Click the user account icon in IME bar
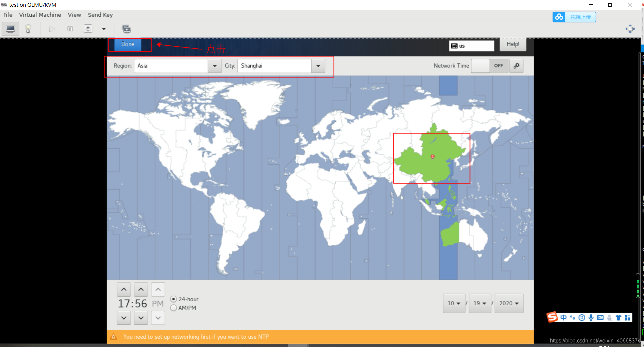 610,318
